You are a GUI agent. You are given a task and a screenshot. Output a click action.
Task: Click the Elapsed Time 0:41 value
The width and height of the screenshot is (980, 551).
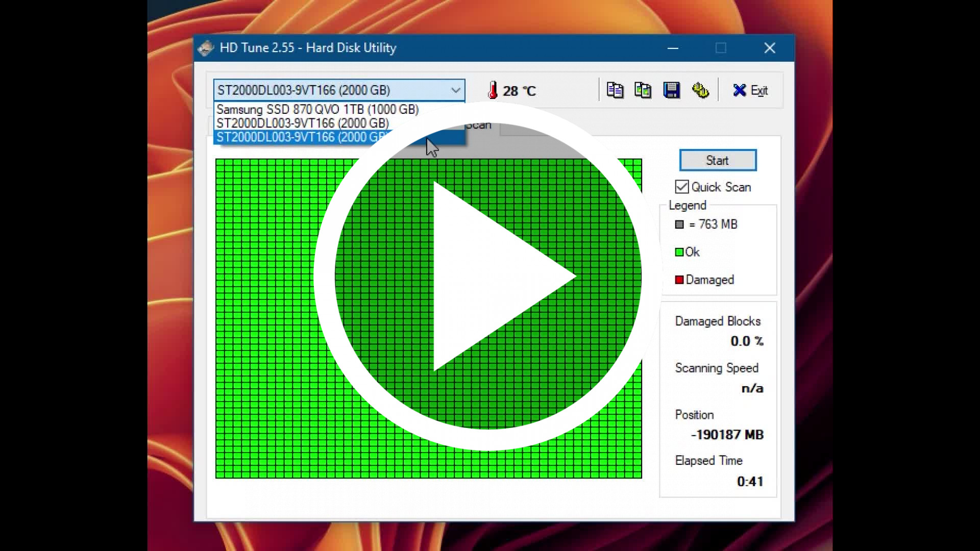click(x=750, y=481)
